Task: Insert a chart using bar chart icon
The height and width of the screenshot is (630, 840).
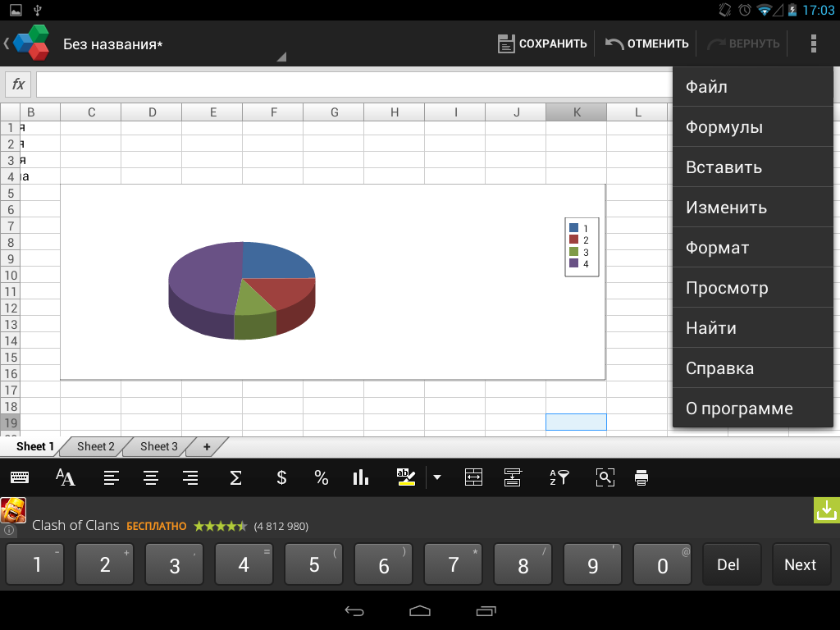Action: [360, 477]
